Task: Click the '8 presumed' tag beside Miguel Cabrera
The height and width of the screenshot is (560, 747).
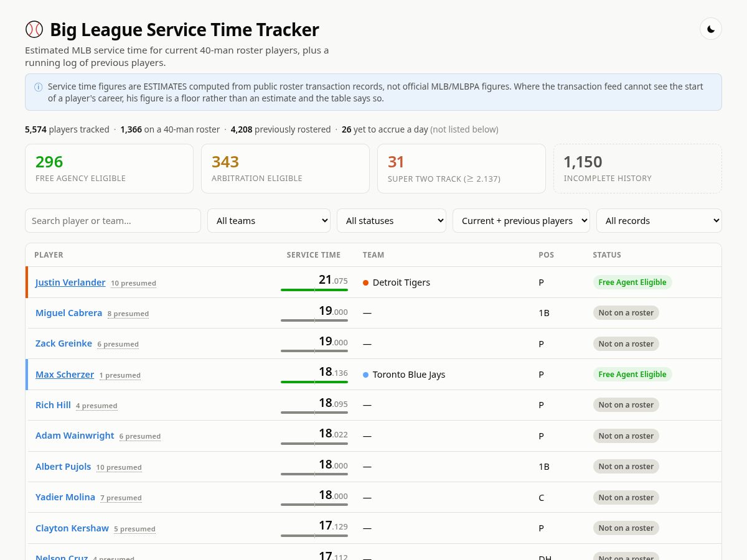Action: pos(128,314)
